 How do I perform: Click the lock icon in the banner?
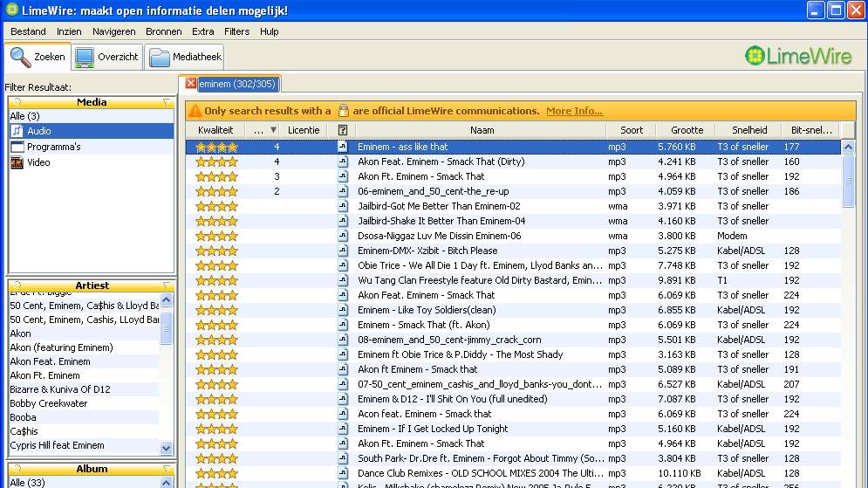343,111
